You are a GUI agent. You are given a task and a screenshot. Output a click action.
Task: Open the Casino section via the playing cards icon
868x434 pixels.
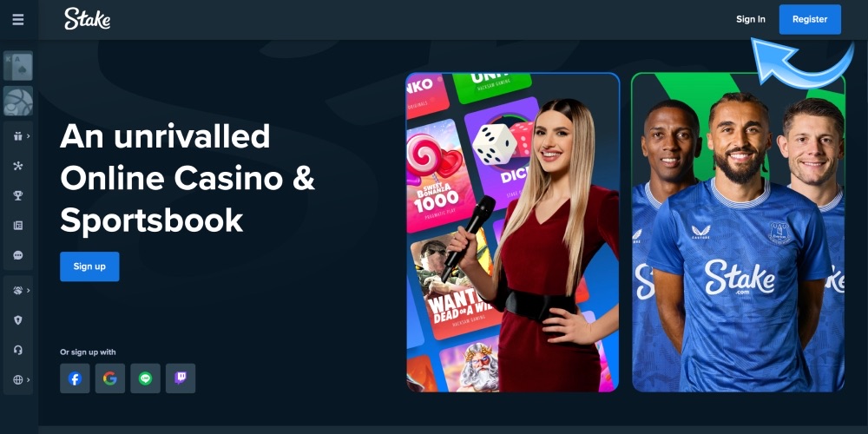coord(18,66)
